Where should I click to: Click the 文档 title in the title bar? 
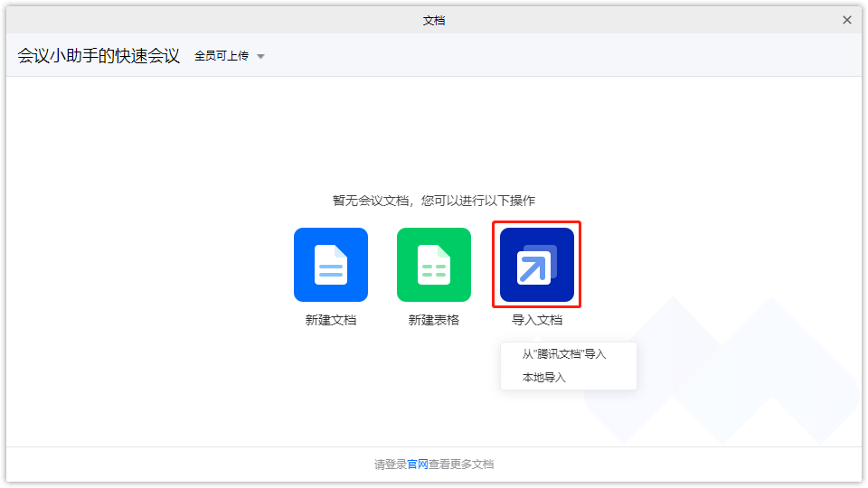click(434, 20)
